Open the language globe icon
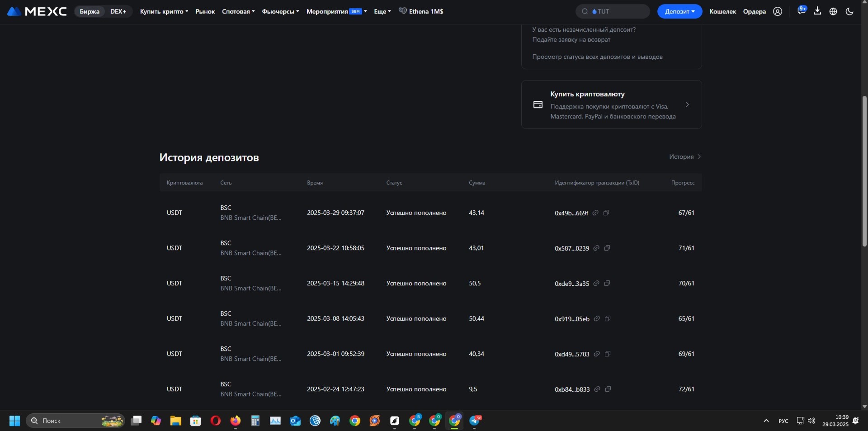Image resolution: width=868 pixels, height=431 pixels. 833,11
